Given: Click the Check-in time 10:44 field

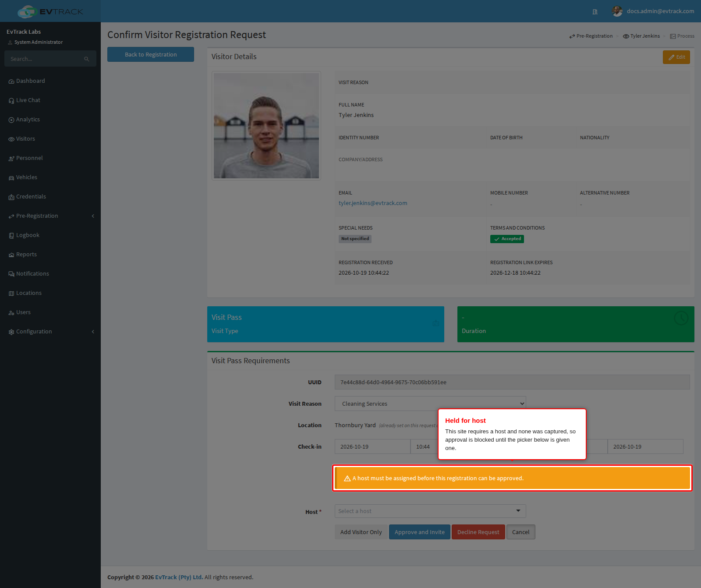Looking at the screenshot, I should (x=424, y=446).
